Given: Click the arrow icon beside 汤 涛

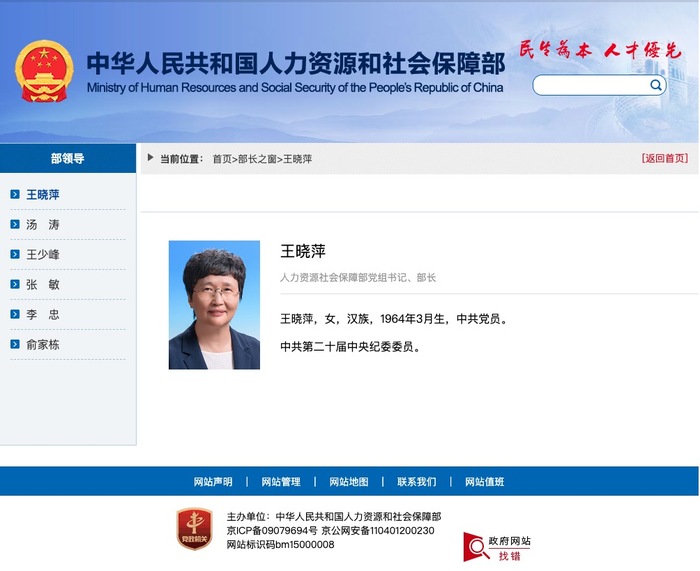Looking at the screenshot, I should [x=15, y=224].
